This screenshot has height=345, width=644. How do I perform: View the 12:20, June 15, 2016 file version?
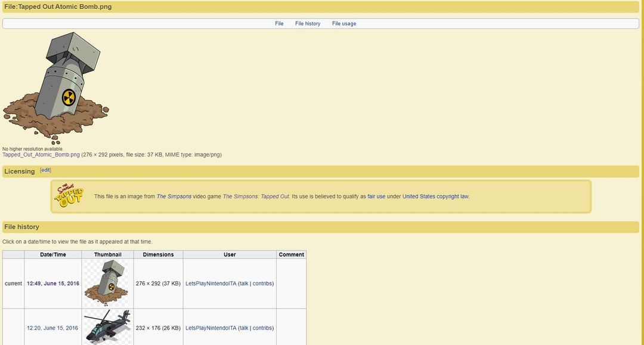[52, 328]
